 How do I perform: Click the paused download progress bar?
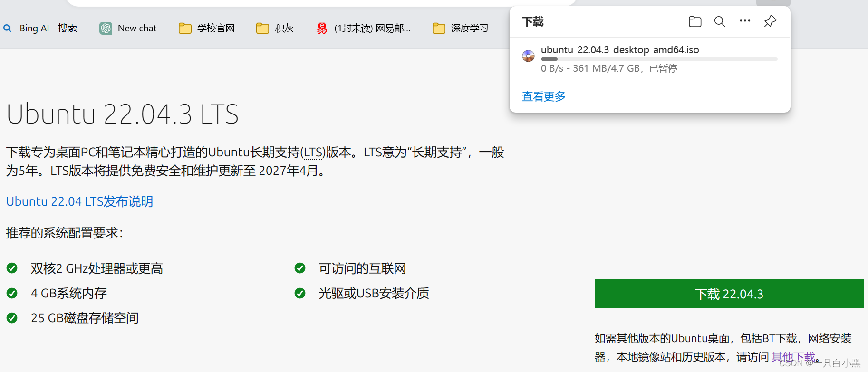point(659,59)
